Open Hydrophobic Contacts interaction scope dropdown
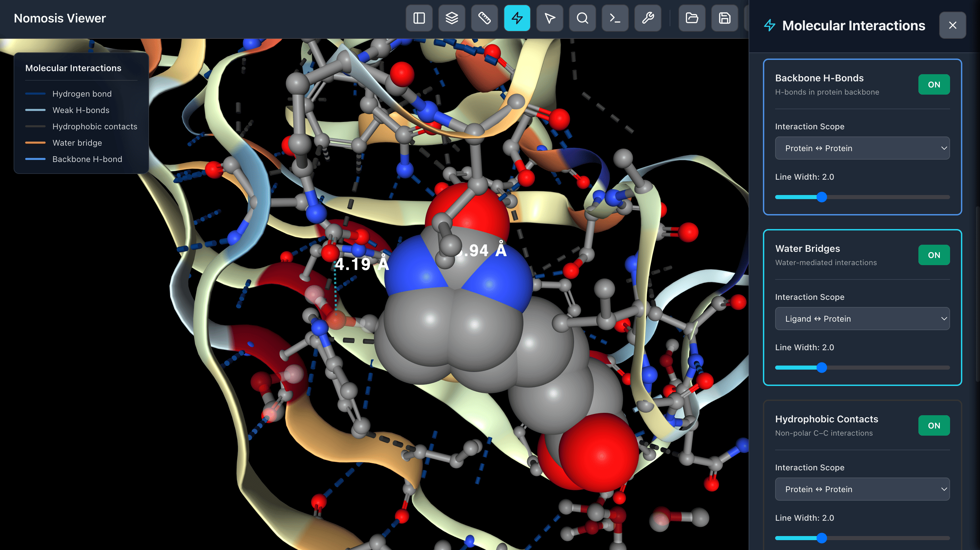The image size is (980, 550). pos(862,489)
